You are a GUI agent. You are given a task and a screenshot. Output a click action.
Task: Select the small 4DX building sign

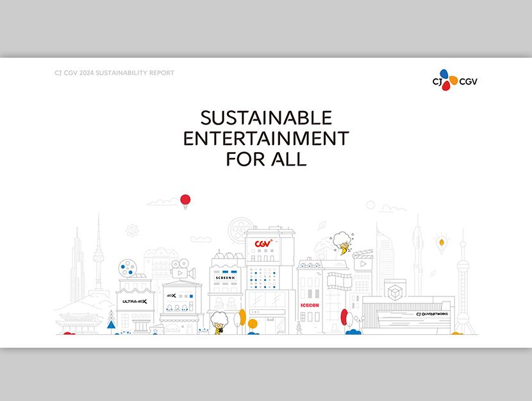point(171,296)
